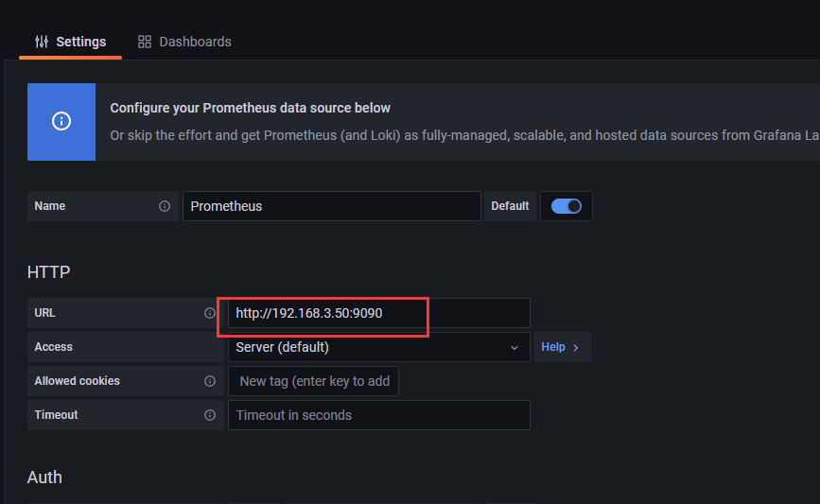Open the Access dropdown showing Server (default)

379,347
